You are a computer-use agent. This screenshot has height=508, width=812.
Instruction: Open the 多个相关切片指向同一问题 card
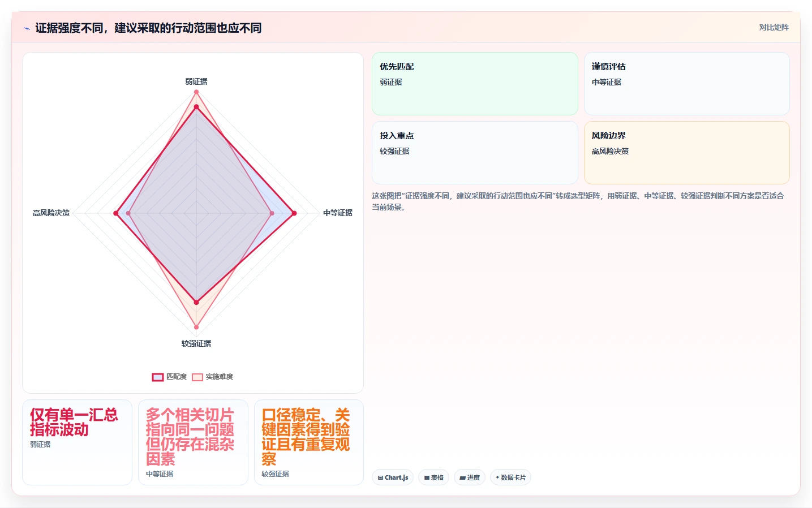[193, 442]
